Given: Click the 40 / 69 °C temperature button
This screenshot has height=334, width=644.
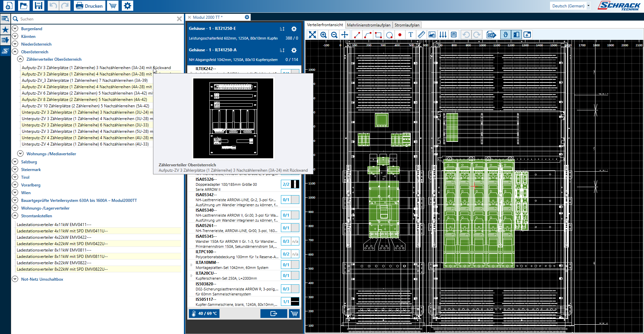Looking at the screenshot, I should (204, 314).
